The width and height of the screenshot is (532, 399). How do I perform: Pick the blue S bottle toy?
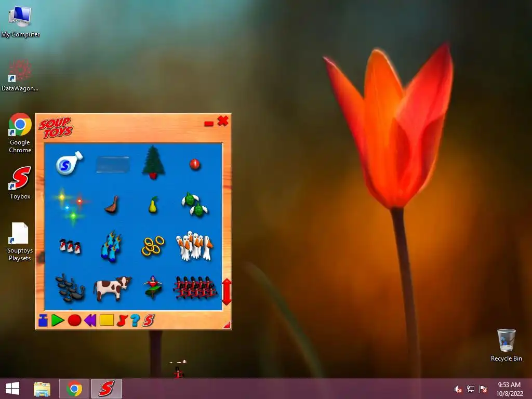(69, 163)
